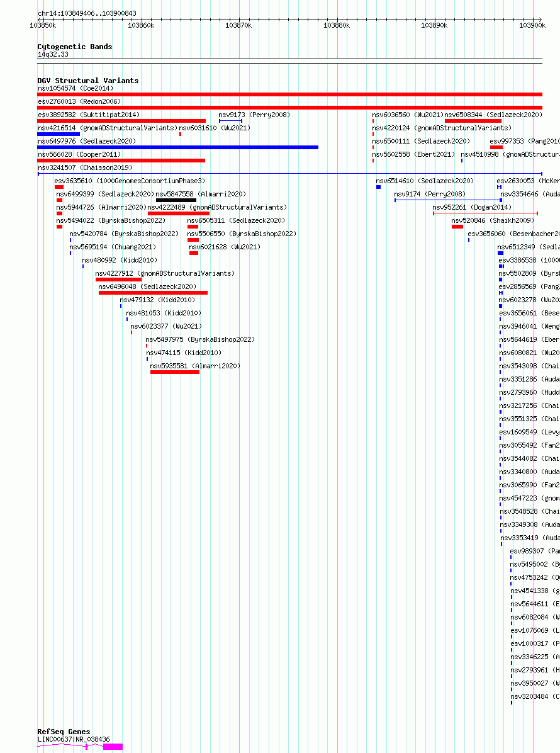Click the 14q32.33 cytogenetic band label
Image resolution: width=560 pixels, height=753 pixels.
pyautogui.click(x=53, y=54)
